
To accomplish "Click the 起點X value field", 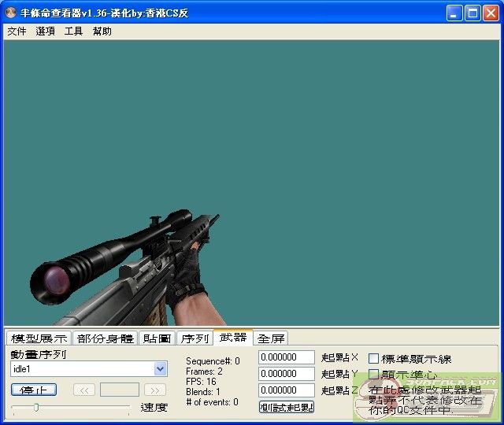I will click(x=287, y=357).
